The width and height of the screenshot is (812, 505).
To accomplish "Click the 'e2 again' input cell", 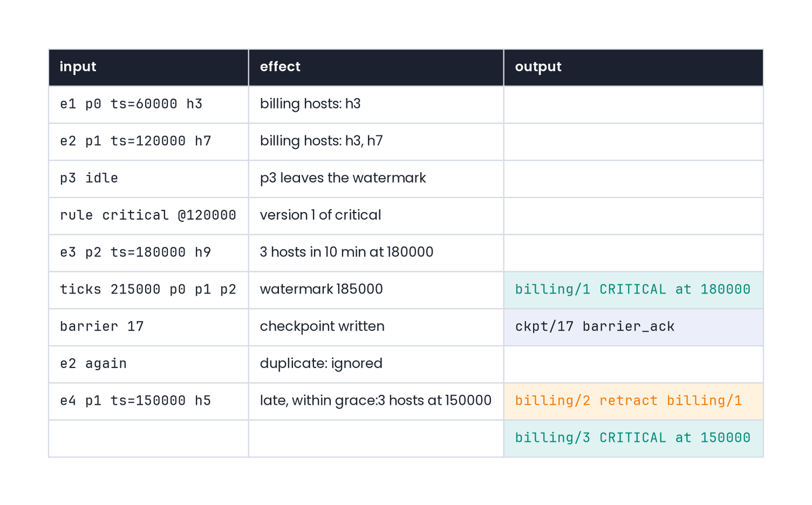I will [x=148, y=364].
